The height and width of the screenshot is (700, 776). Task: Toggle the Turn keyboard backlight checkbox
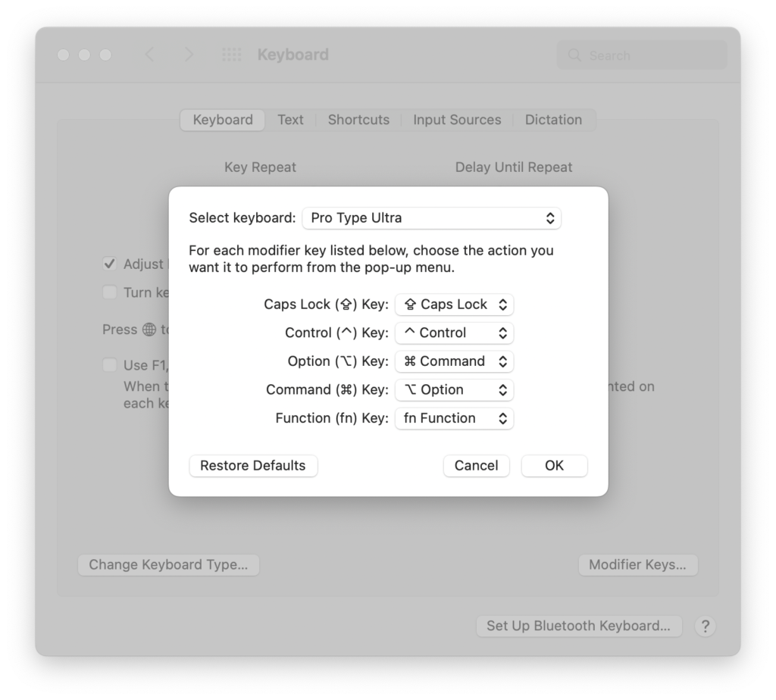point(109,292)
